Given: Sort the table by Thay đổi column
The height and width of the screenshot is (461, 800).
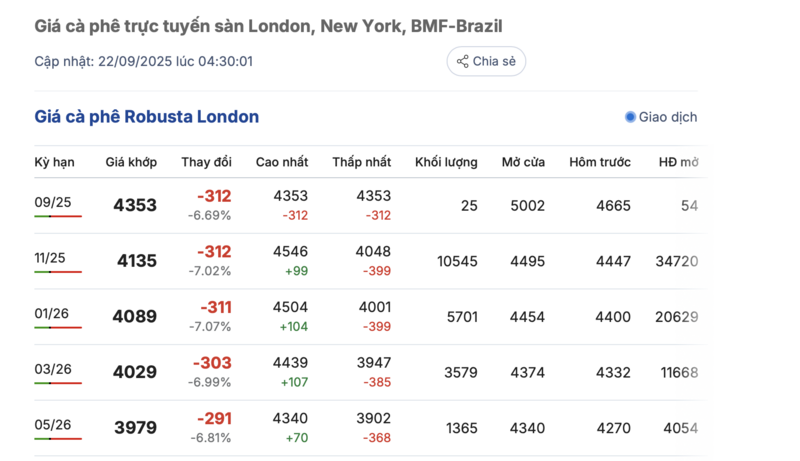Looking at the screenshot, I should pos(206,162).
